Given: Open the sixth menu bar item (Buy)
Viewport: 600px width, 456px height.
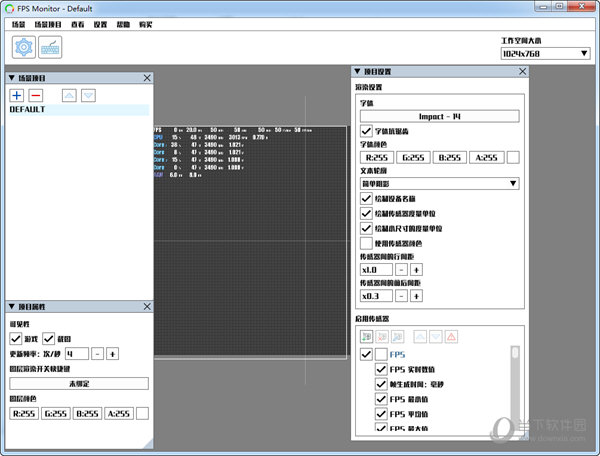Looking at the screenshot, I should (x=145, y=24).
